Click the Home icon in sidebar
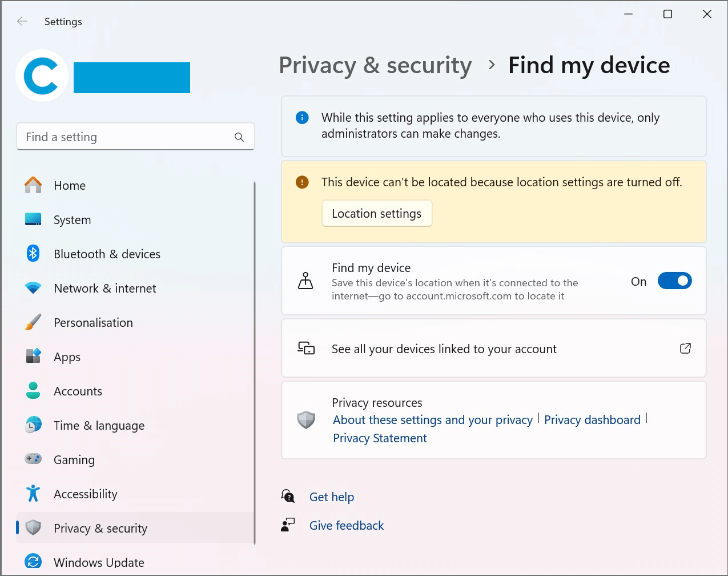The height and width of the screenshot is (576, 728). coord(33,185)
